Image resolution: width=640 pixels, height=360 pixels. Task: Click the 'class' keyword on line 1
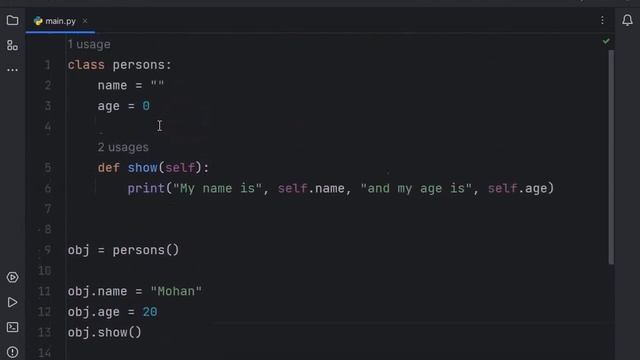click(86, 65)
